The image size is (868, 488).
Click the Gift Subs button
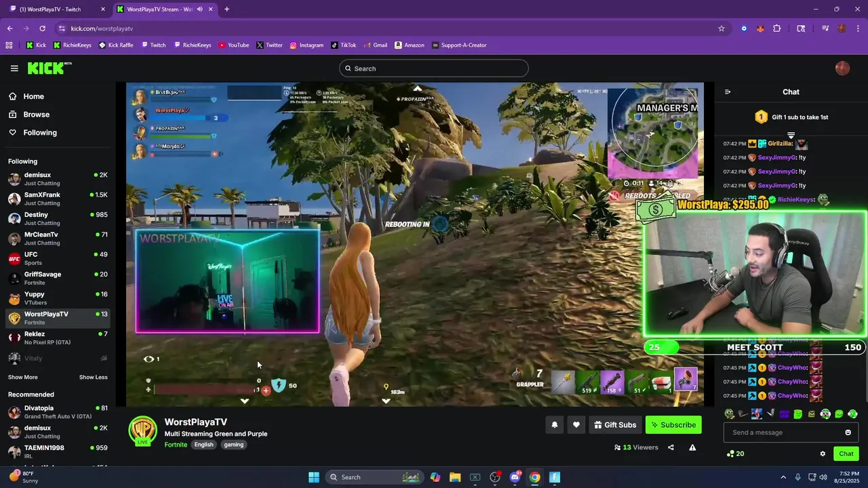(x=615, y=425)
